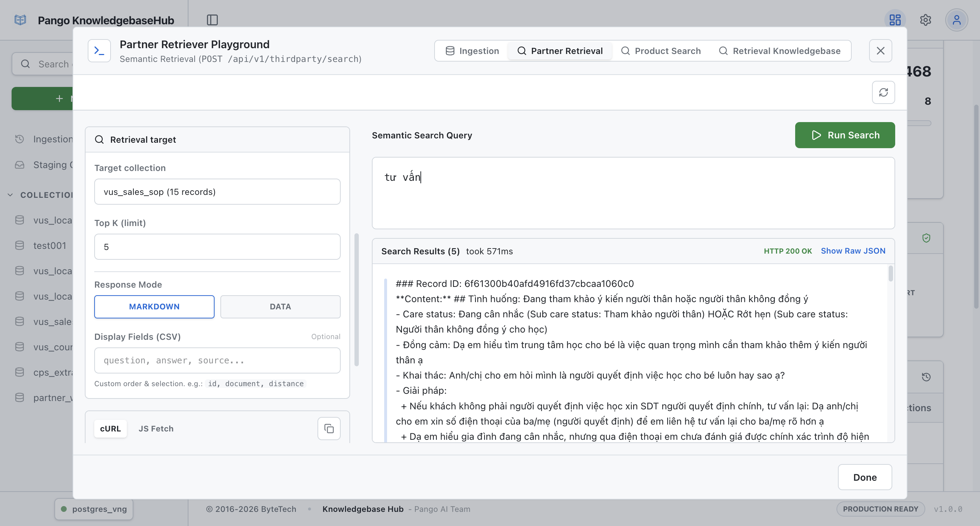
Task: Open the dashboard grid view icon
Action: (895, 20)
